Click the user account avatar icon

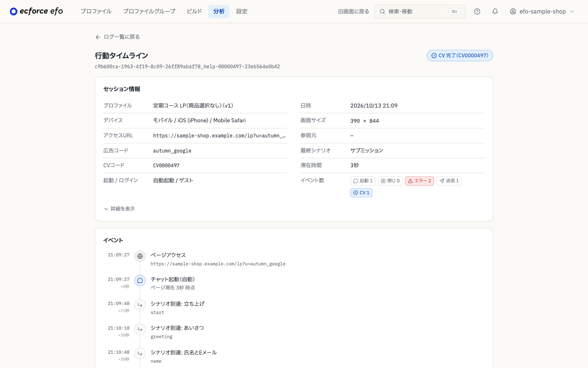pyautogui.click(x=513, y=11)
